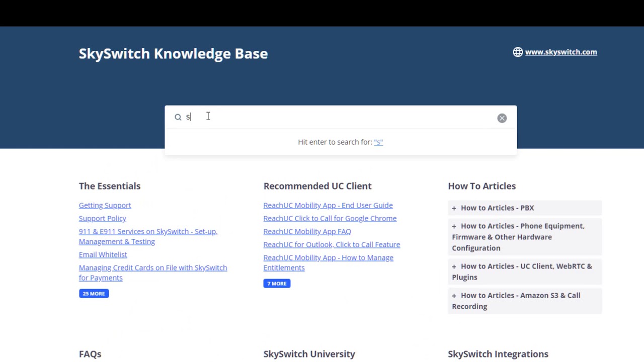
Task: Click into the search input field
Action: tap(340, 117)
